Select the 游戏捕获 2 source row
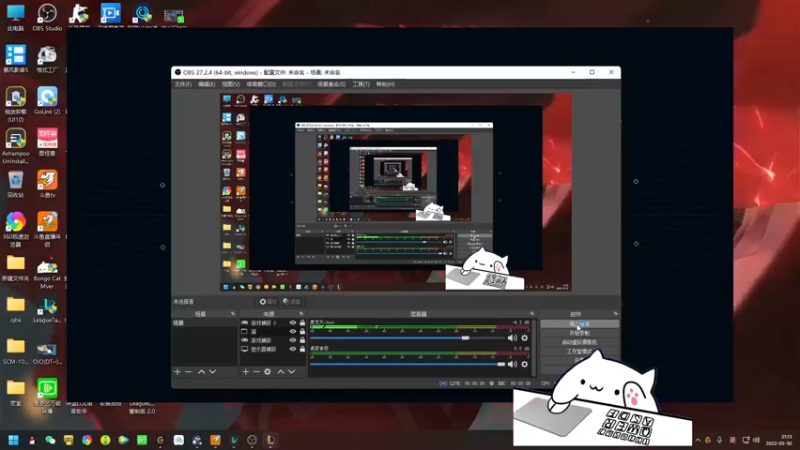Viewport: 800px width, 450px height. tap(273, 322)
